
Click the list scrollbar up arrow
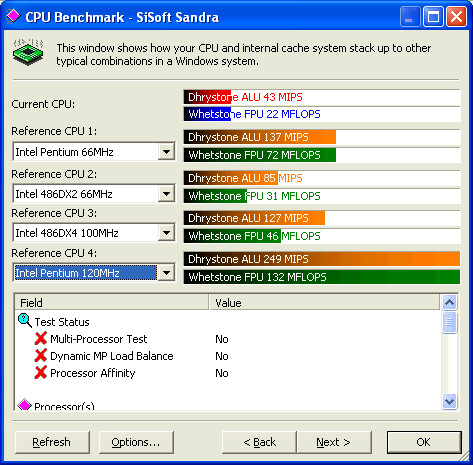pyautogui.click(x=449, y=303)
